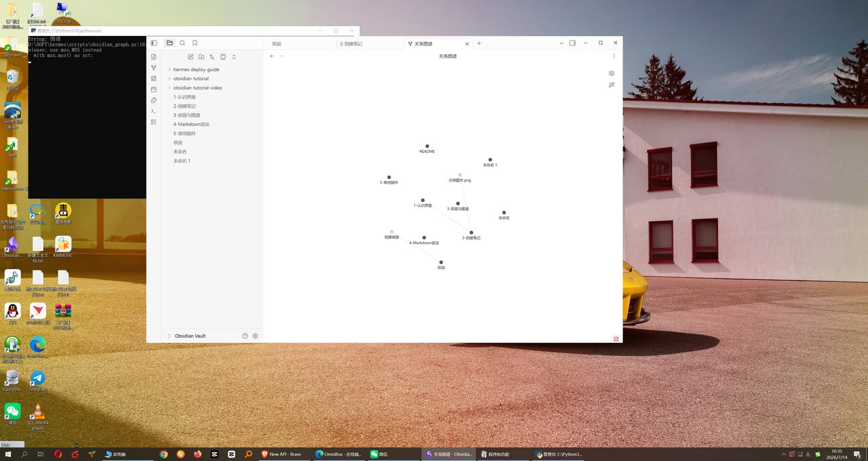Toggle the Obsidian right sidebar
The width and height of the screenshot is (868, 461).
tap(572, 43)
